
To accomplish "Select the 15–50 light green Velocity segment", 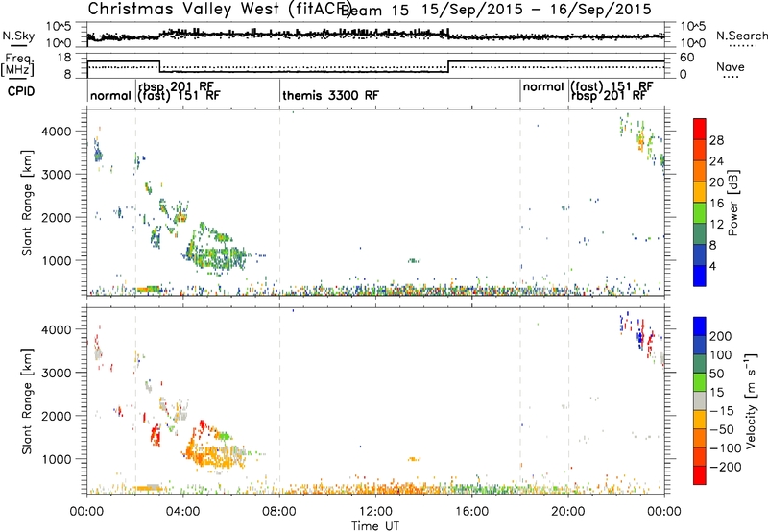I will click(700, 382).
